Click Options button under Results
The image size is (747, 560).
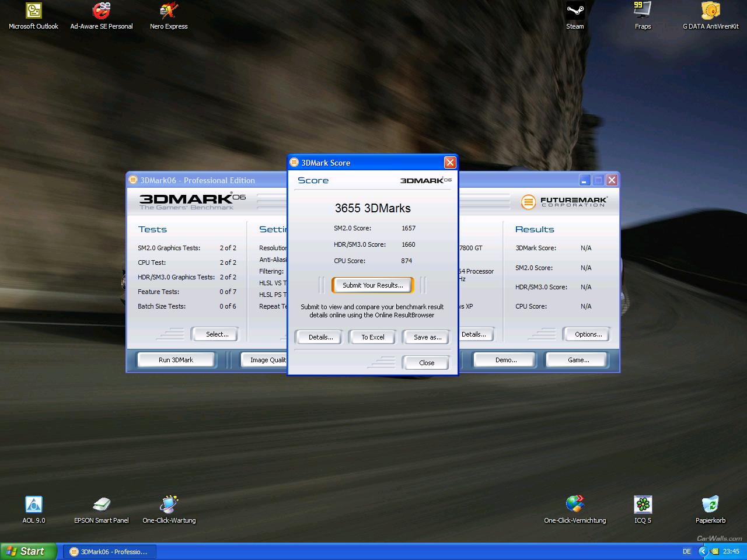coord(588,334)
